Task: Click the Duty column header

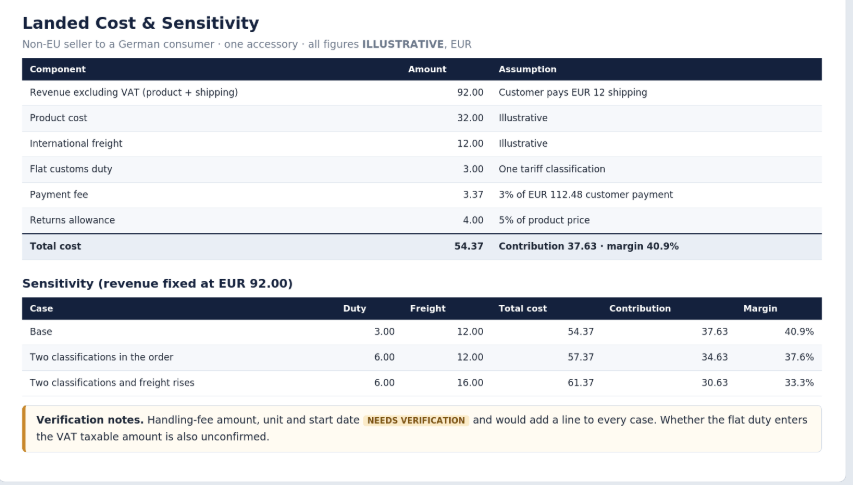Action: click(x=355, y=308)
